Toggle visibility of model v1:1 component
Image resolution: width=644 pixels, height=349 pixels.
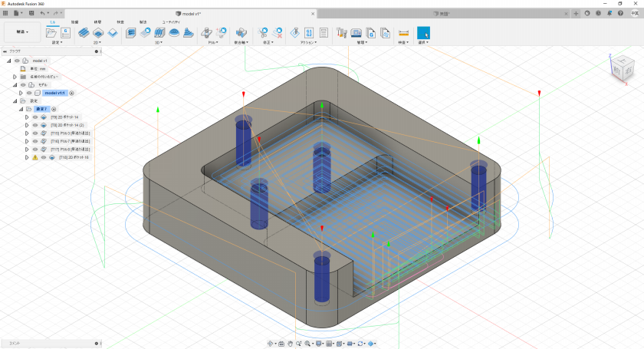[x=29, y=93]
